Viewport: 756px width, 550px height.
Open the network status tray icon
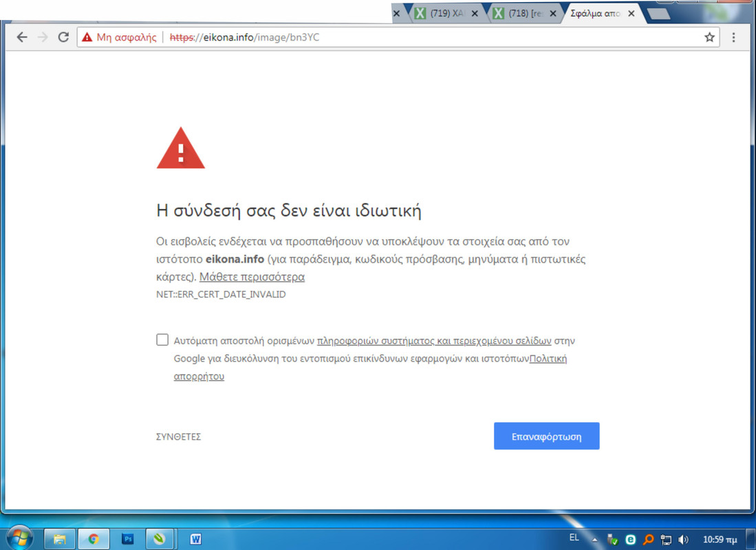(666, 540)
